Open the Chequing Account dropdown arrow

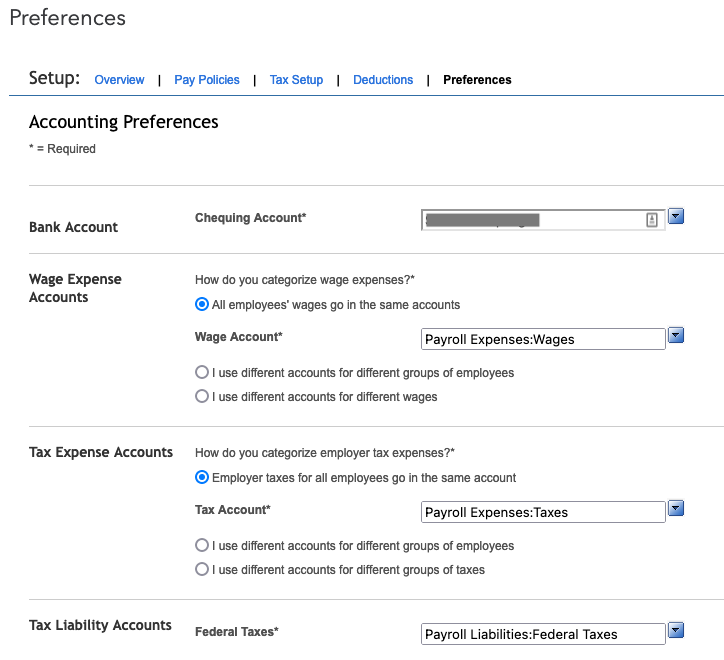676,216
